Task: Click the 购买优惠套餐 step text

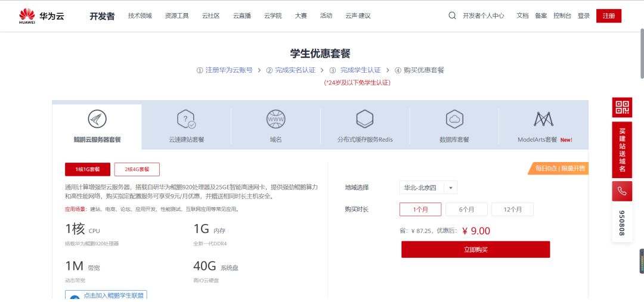Action: [x=424, y=70]
